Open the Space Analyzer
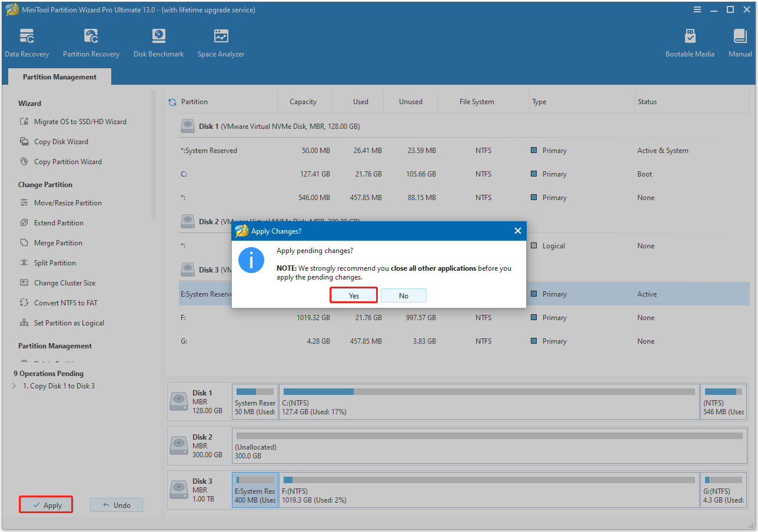Image resolution: width=758 pixels, height=532 pixels. pos(221,41)
